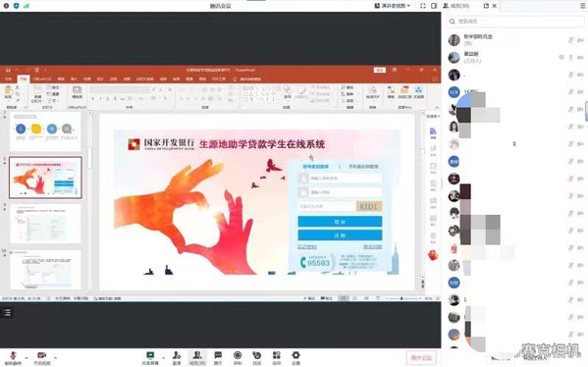Expand camera video options arrow
588x367 pixels.
click(55, 357)
